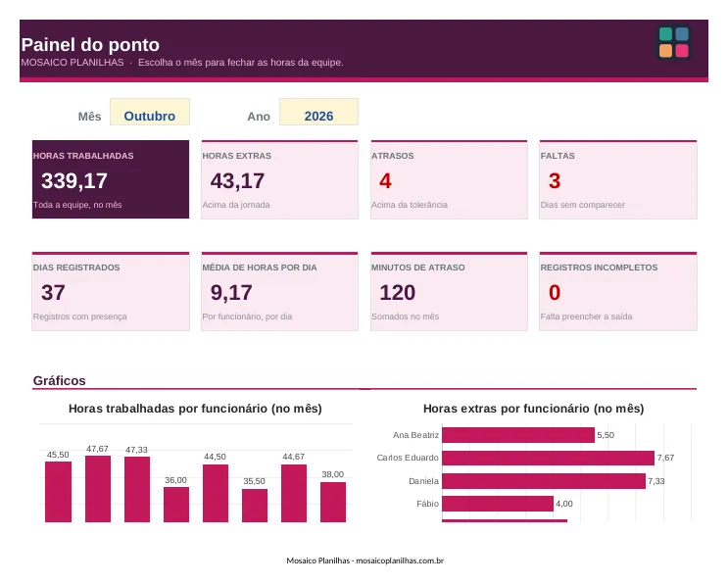
Task: Click the 7,67 data label
Action: click(x=665, y=458)
